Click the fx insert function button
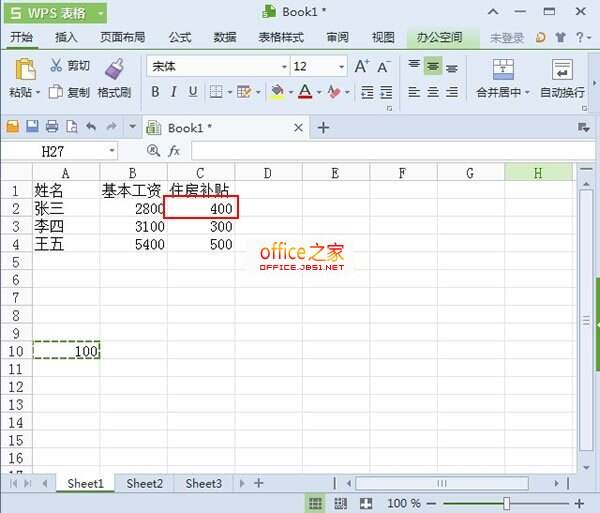The image size is (600, 513). tap(174, 151)
